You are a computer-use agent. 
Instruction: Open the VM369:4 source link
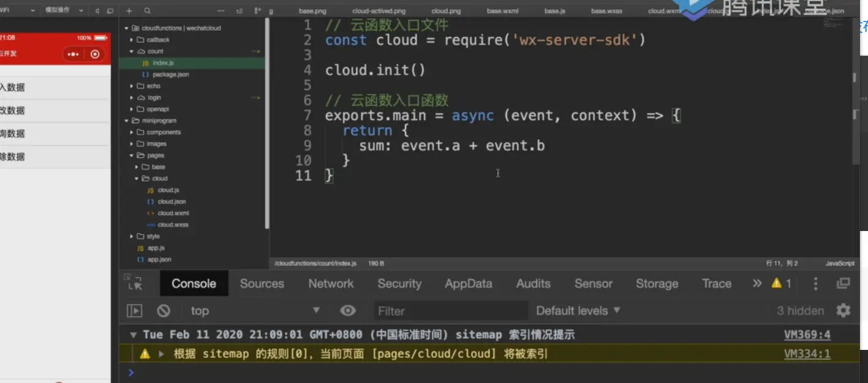[807, 335]
